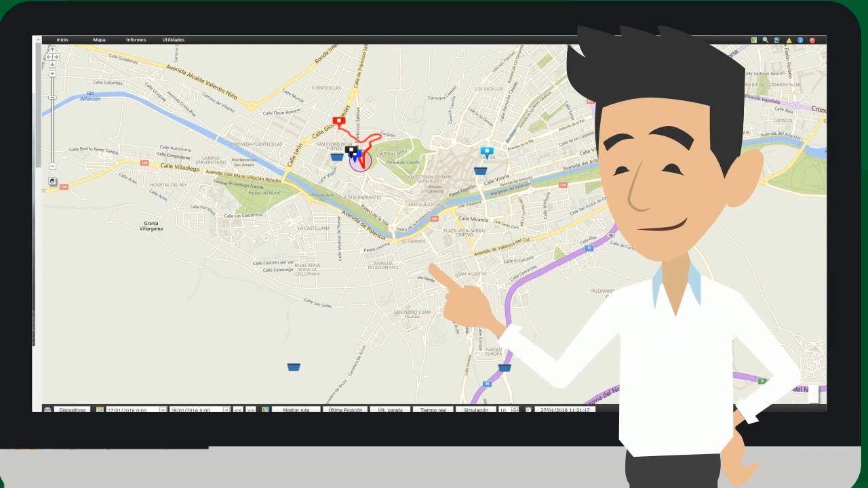The width and height of the screenshot is (868, 488).
Task: Open the yellow warning alerts icon
Action: point(789,40)
